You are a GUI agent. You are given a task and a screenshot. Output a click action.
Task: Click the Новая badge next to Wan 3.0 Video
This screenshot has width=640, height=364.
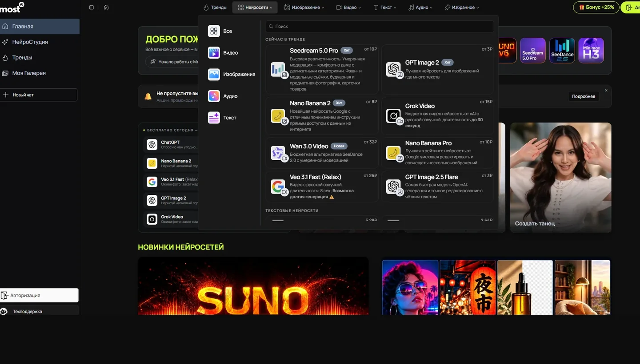[339, 146]
